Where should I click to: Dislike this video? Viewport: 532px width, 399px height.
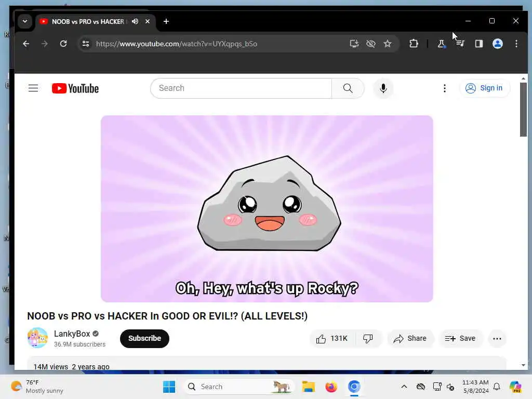tap(368, 339)
